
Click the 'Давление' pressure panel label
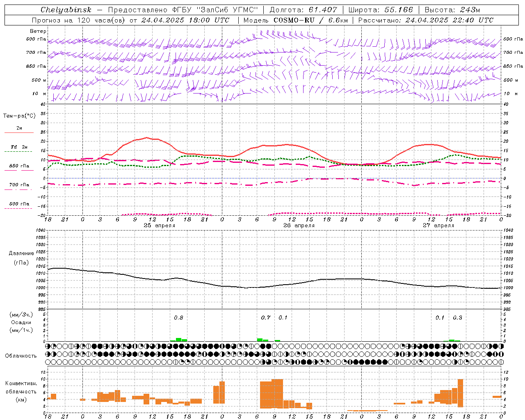(21, 253)
